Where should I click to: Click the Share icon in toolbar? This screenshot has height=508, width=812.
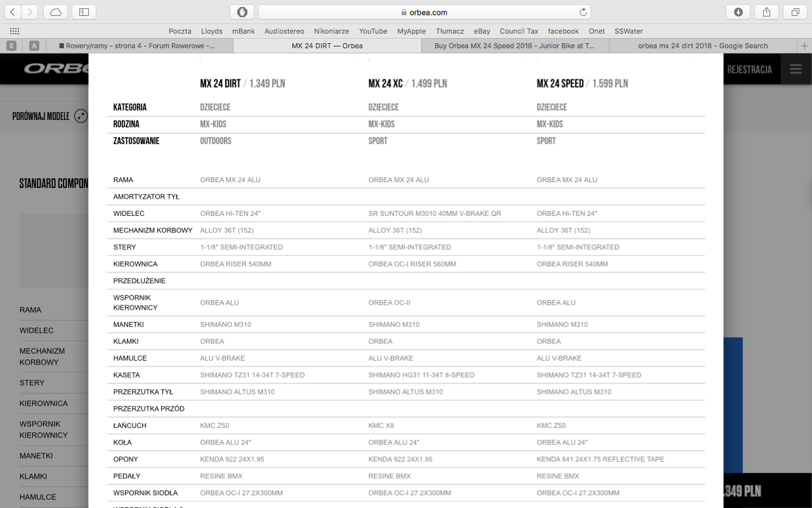[766, 12]
